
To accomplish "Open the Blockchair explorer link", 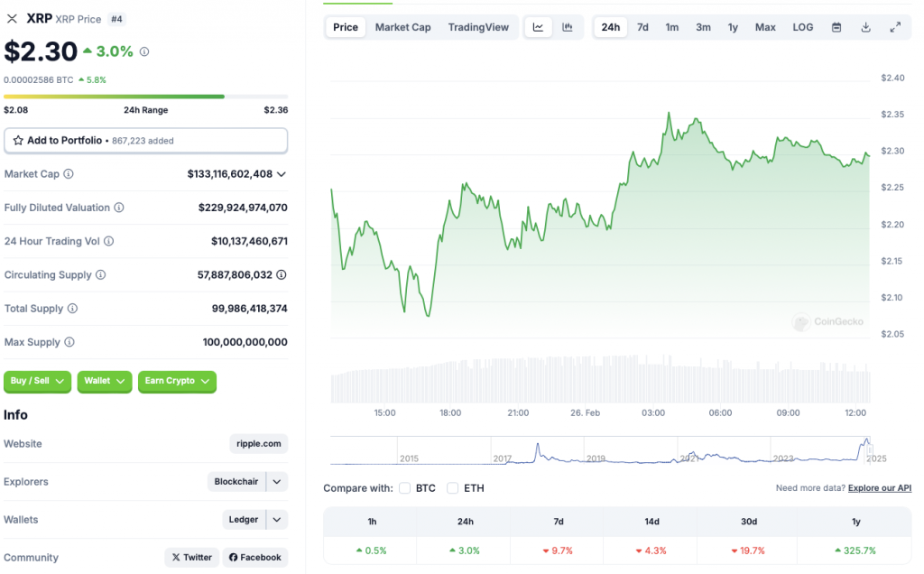I will (x=236, y=481).
